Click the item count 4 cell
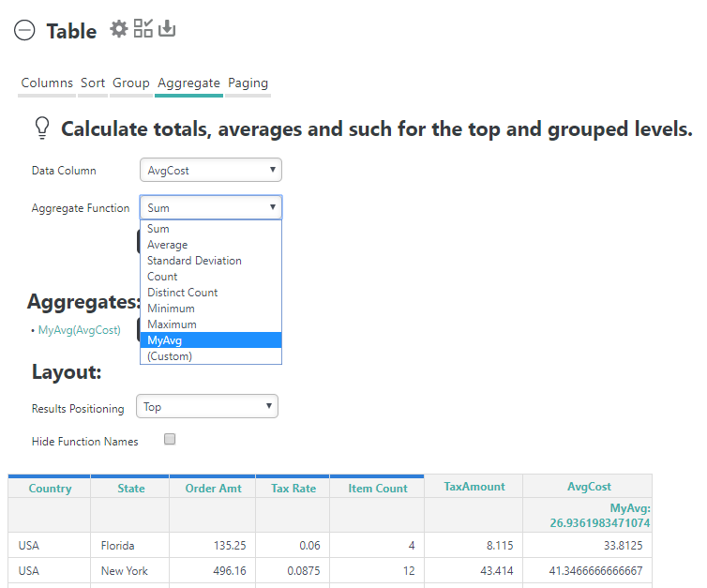 tap(377, 546)
